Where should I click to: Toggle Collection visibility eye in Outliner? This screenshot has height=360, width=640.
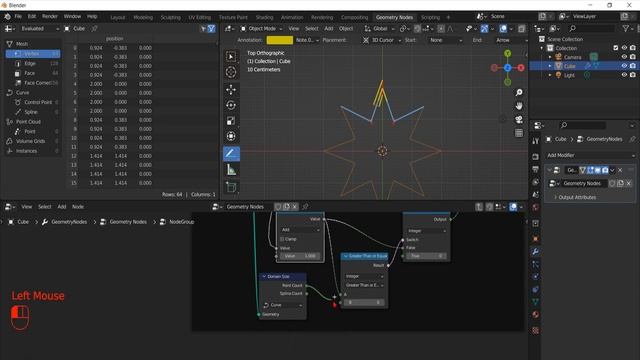(x=624, y=48)
